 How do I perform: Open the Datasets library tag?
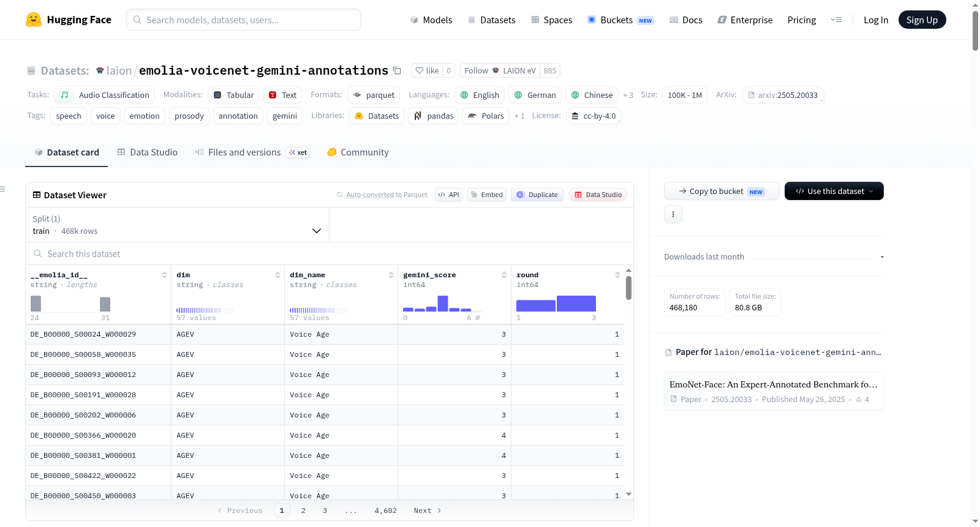[x=377, y=116]
